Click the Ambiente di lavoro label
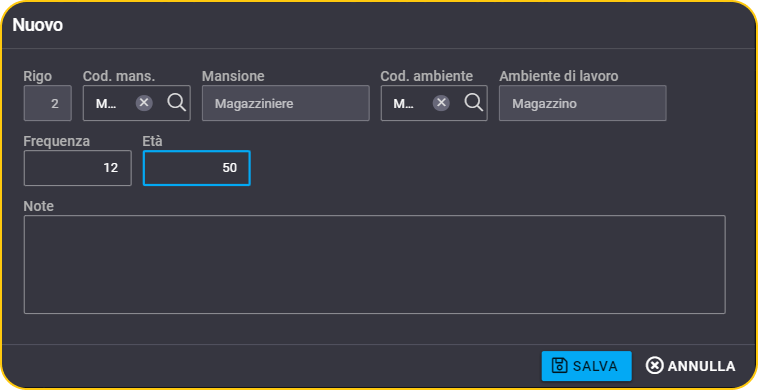Viewport: 758px width, 390px height. click(x=559, y=76)
